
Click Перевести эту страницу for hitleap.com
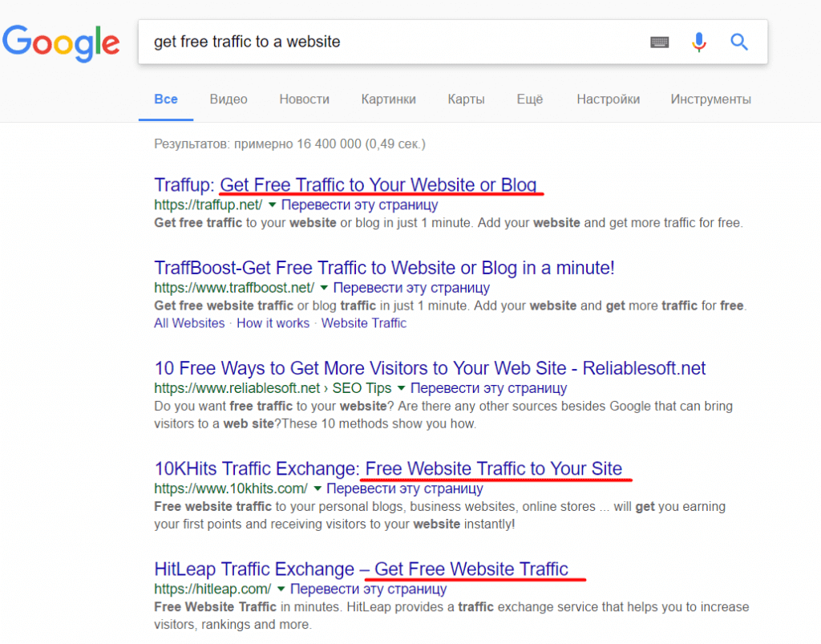coord(369,589)
